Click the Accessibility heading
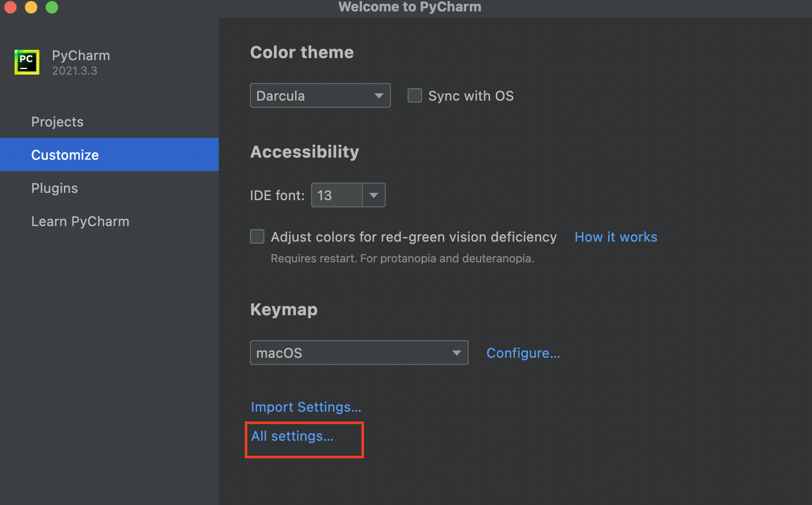This screenshot has height=505, width=812. point(304,152)
